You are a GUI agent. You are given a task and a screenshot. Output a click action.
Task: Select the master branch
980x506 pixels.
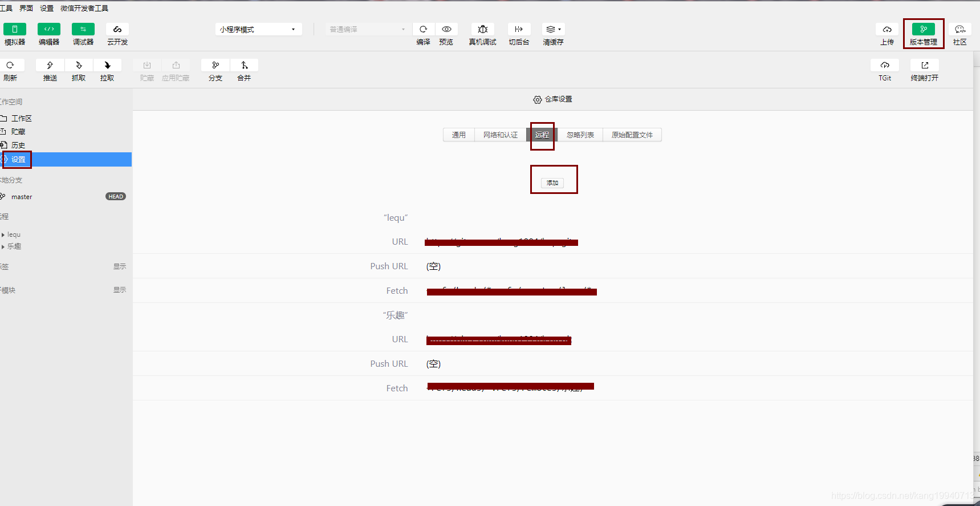point(22,197)
